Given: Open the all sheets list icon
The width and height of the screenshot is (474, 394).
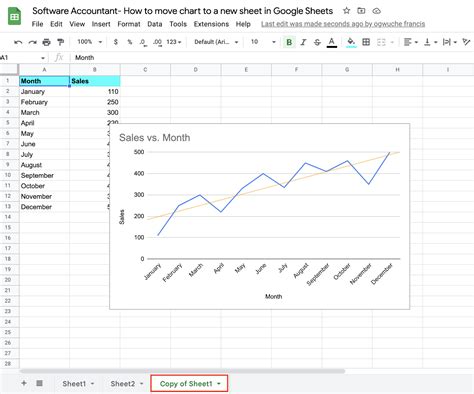Looking at the screenshot, I should (x=39, y=383).
